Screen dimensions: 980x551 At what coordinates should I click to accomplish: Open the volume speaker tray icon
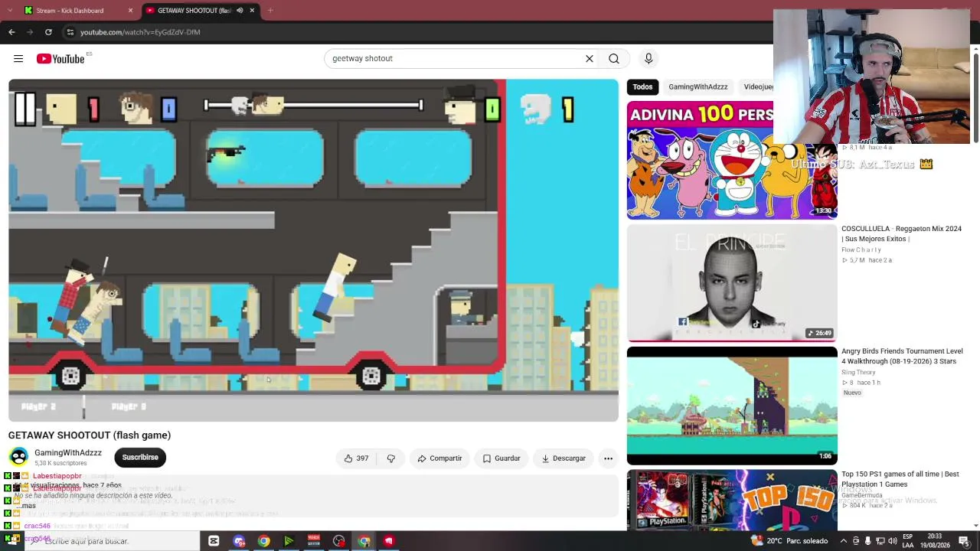point(892,541)
